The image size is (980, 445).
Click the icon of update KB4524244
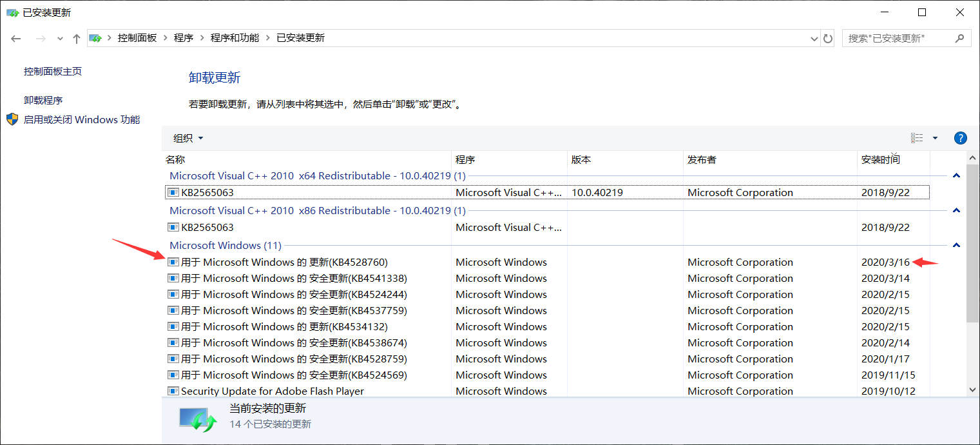173,294
